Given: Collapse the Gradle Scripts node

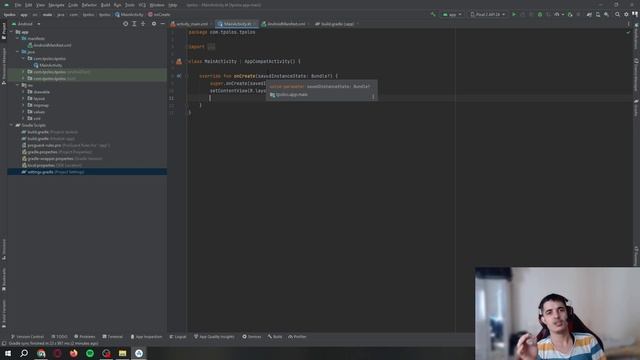Looking at the screenshot, I should click(12, 125).
